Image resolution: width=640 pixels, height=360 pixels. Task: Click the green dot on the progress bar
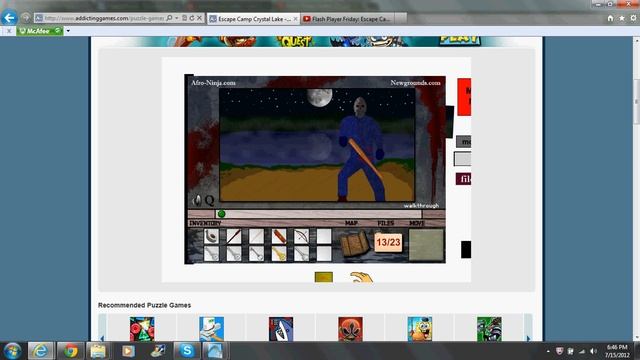[x=221, y=213]
